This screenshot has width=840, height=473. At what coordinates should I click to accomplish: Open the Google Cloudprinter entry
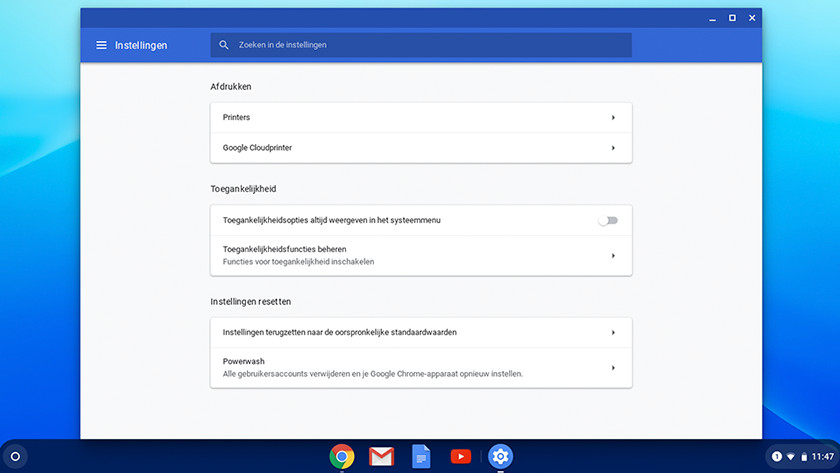[x=257, y=148]
